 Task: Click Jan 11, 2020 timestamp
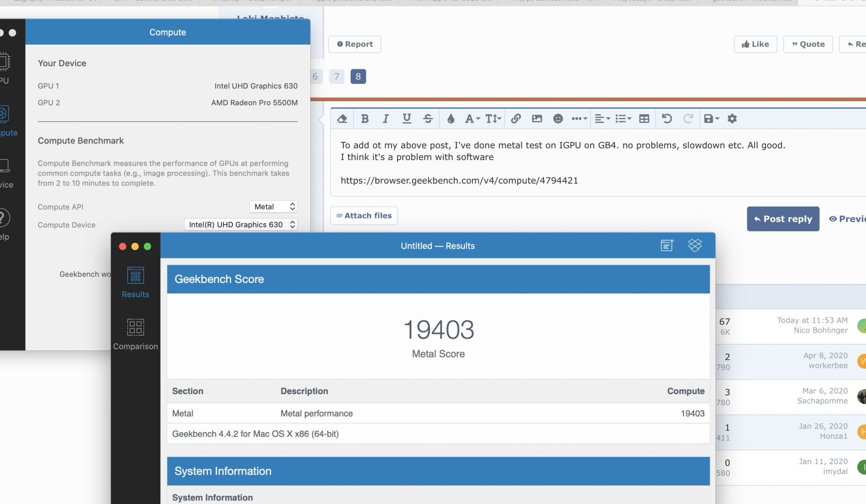pos(824,462)
